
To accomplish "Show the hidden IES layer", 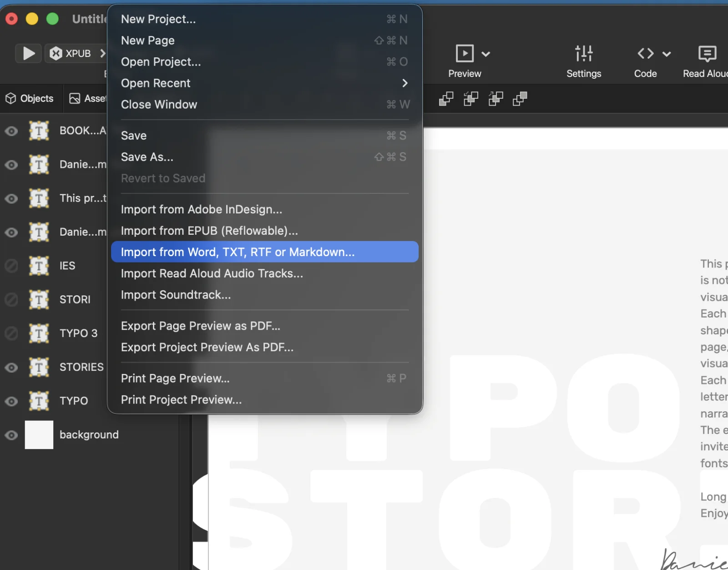I will click(11, 266).
